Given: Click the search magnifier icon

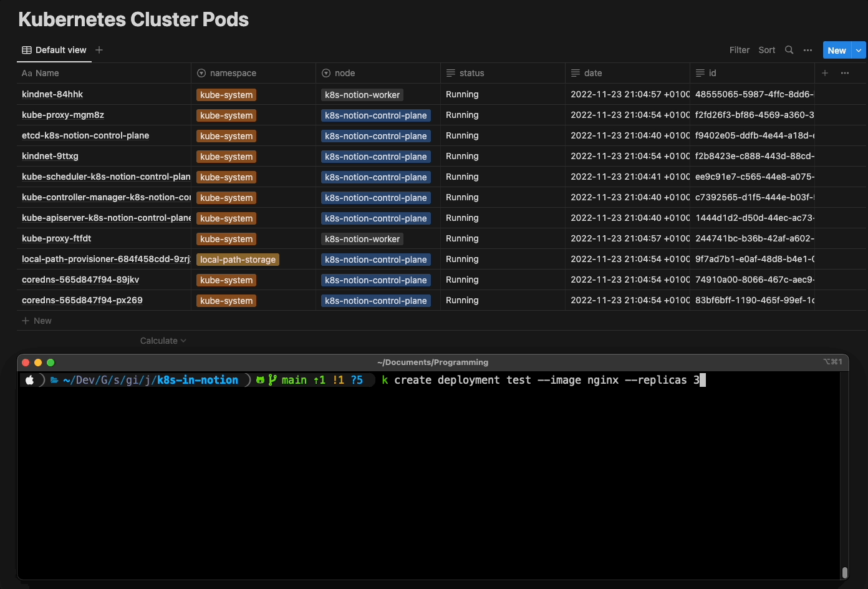Looking at the screenshot, I should coord(789,50).
